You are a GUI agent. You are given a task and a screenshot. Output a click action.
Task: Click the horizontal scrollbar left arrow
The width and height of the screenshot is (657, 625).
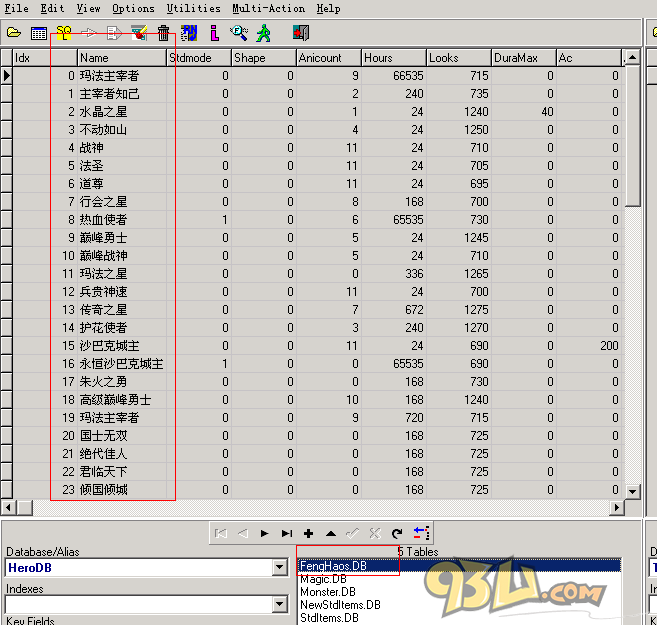tap(8, 508)
